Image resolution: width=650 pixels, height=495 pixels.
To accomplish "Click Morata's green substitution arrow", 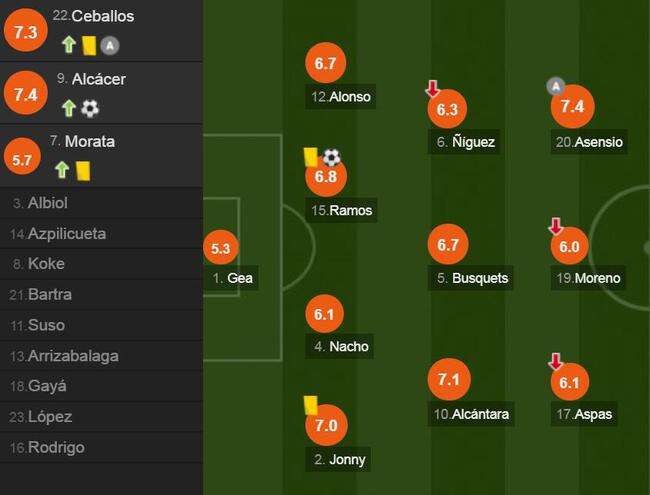I will [62, 170].
